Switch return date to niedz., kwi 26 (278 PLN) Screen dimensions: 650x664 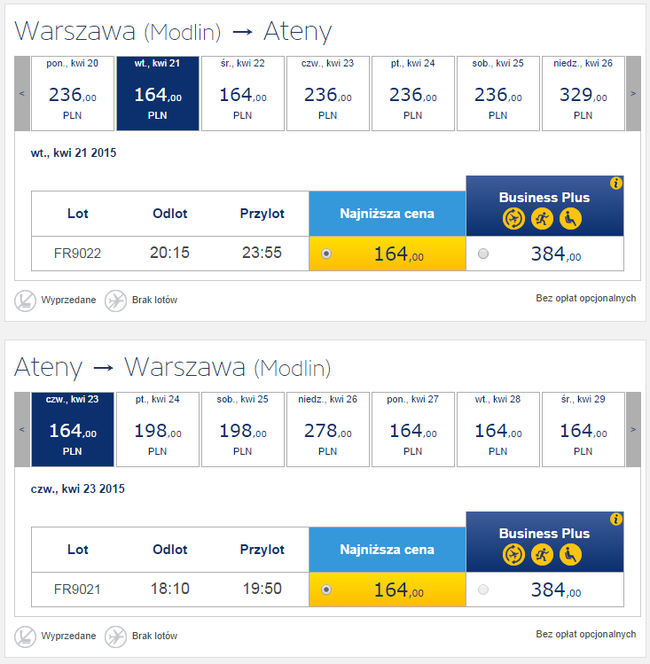[327, 429]
